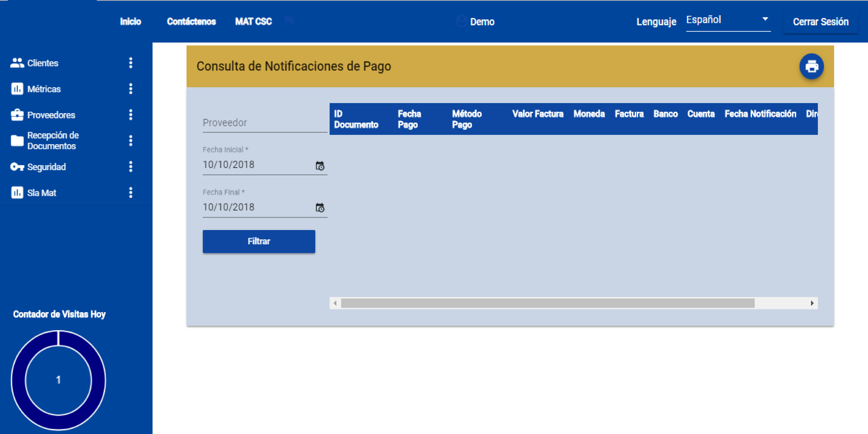This screenshot has width=868, height=434.
Task: Open Contáctenos in top navigation
Action: coord(191,22)
